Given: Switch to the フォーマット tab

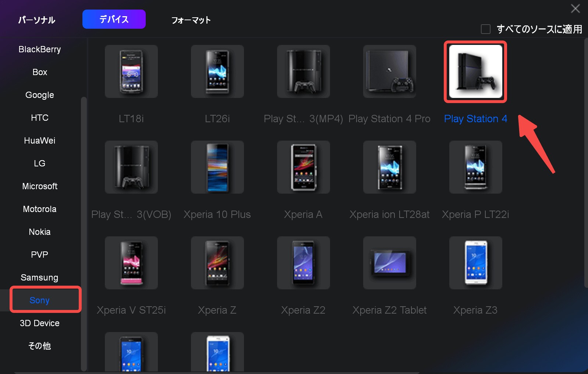Looking at the screenshot, I should pos(191,20).
